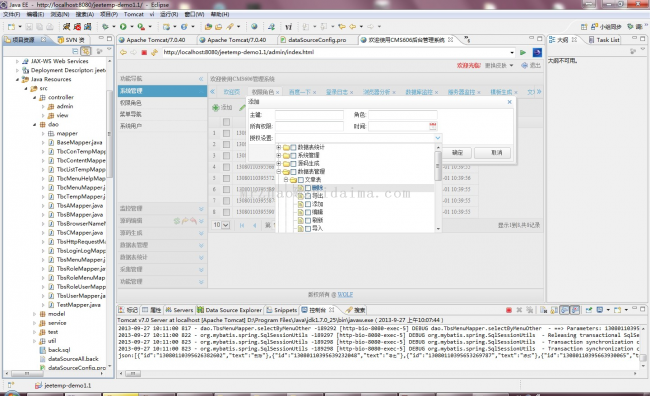Switch to the dataSourceConfig.pro editor tab

(317, 40)
